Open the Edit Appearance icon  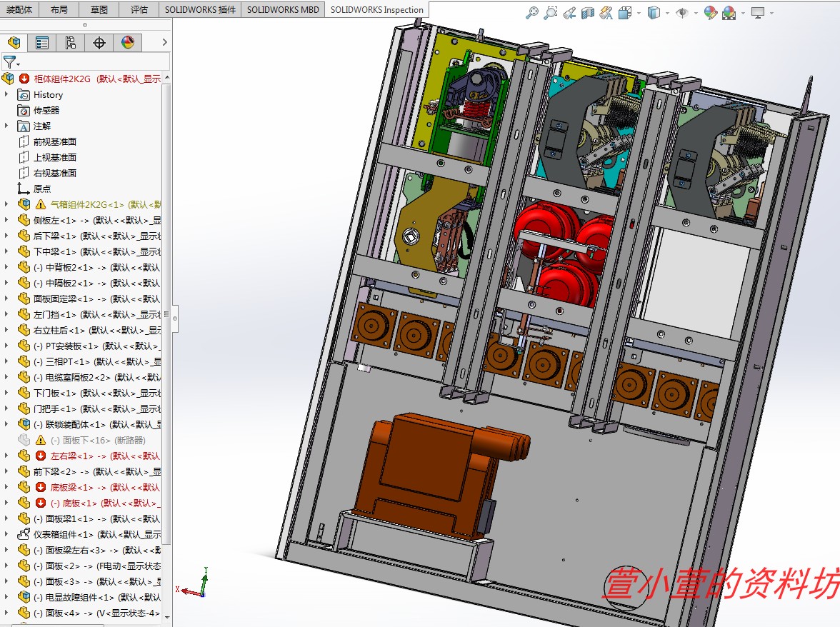coord(710,13)
